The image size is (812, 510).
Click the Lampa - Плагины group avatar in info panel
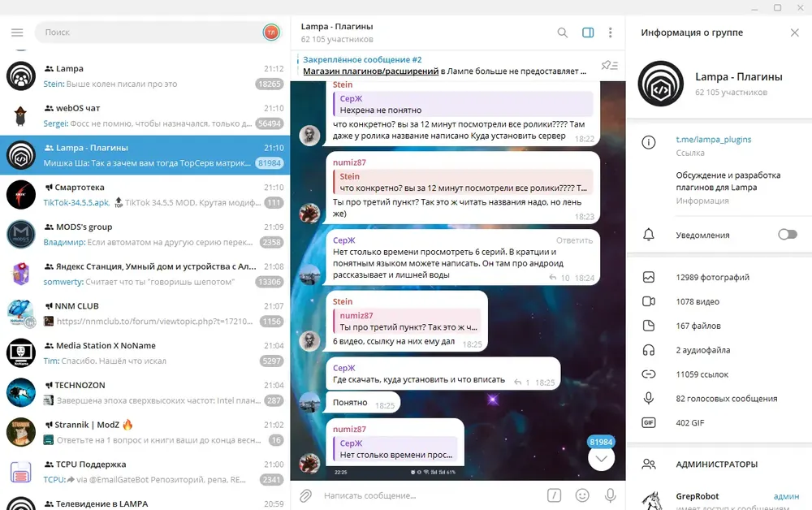pyautogui.click(x=661, y=84)
